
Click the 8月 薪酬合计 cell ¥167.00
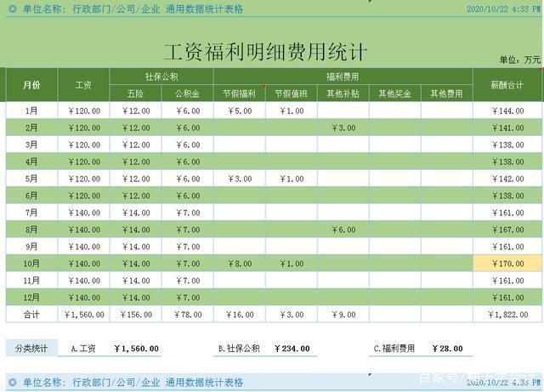[x=507, y=230]
